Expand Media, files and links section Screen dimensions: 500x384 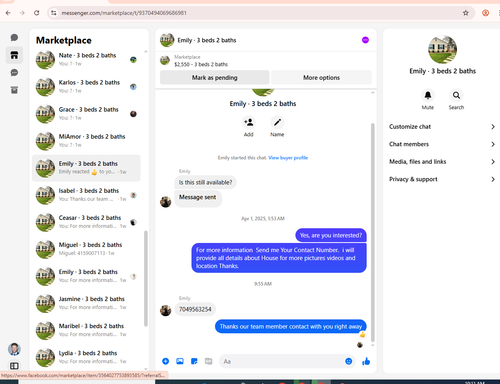442,162
